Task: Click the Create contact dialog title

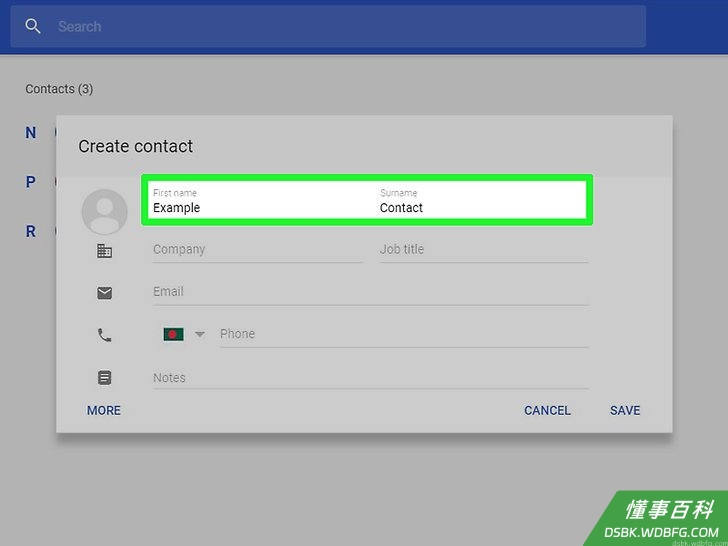Action: click(x=136, y=146)
